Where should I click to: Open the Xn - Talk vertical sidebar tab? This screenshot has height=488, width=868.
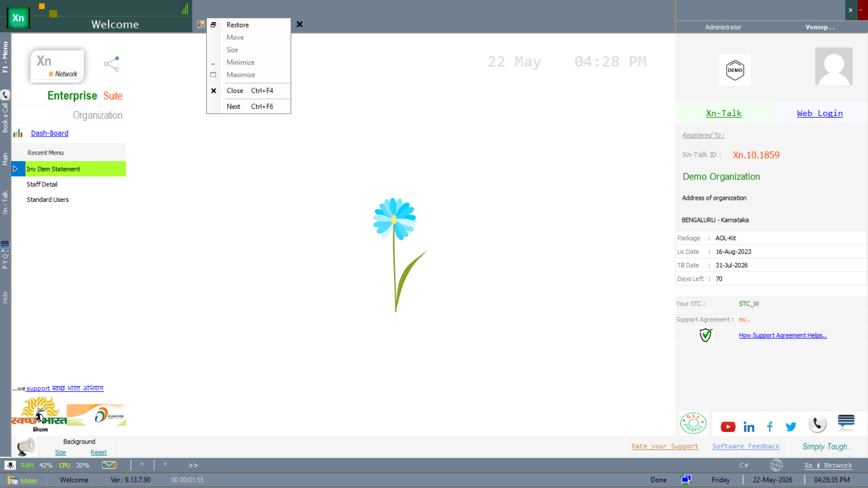(x=5, y=202)
